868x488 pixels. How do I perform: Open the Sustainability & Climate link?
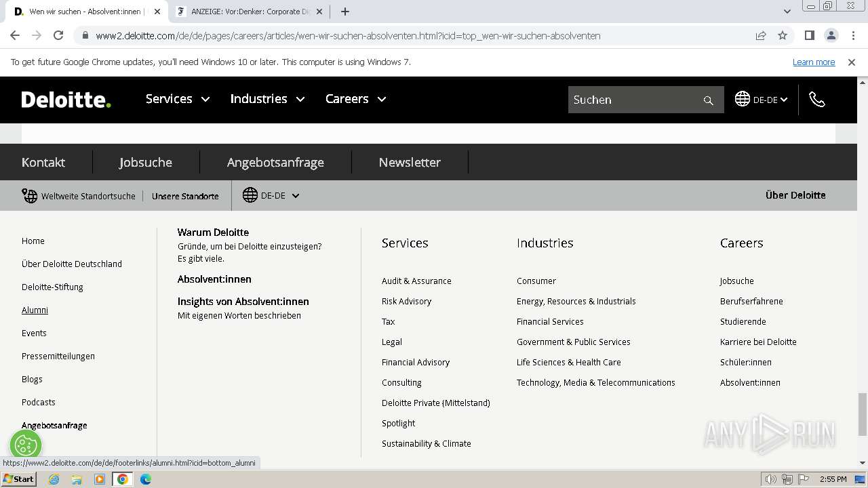[427, 443]
